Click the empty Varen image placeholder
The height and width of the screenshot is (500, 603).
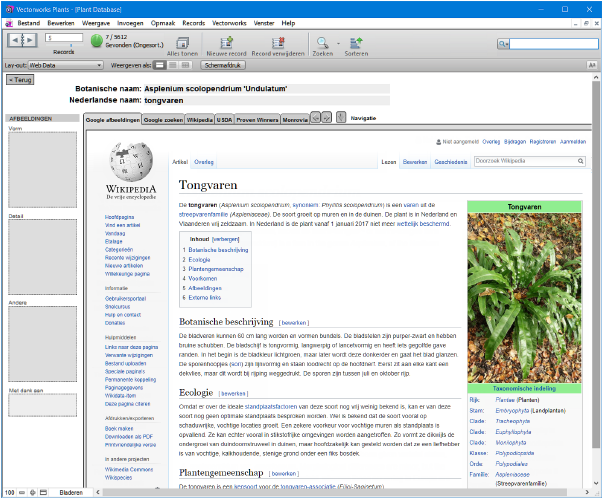point(42,170)
